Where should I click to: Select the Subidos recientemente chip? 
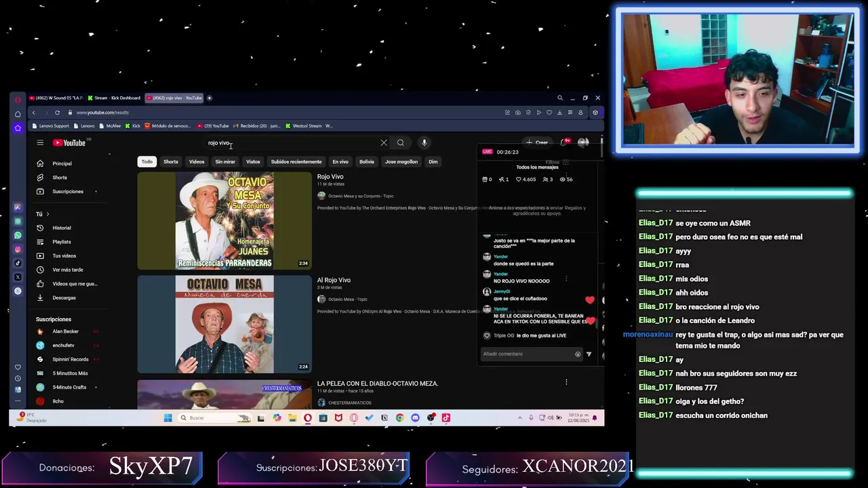coord(296,162)
